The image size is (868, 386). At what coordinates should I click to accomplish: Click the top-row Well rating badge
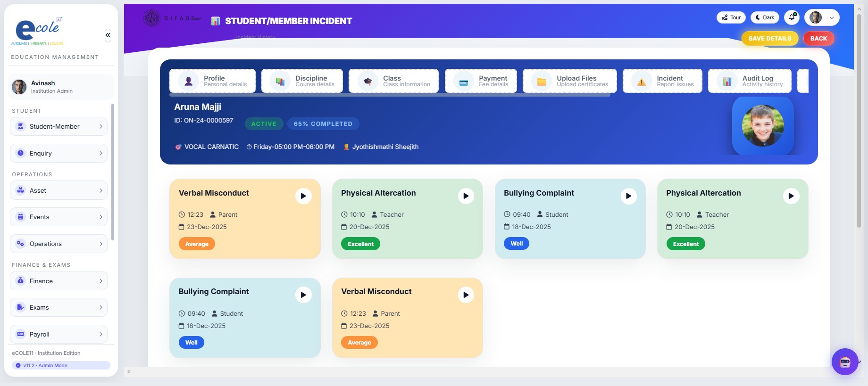coord(517,244)
